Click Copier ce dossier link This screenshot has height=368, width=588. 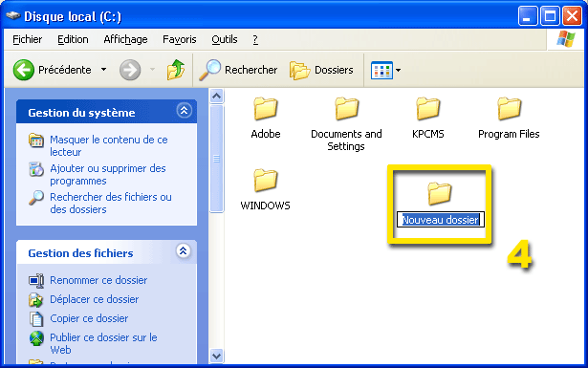(89, 318)
